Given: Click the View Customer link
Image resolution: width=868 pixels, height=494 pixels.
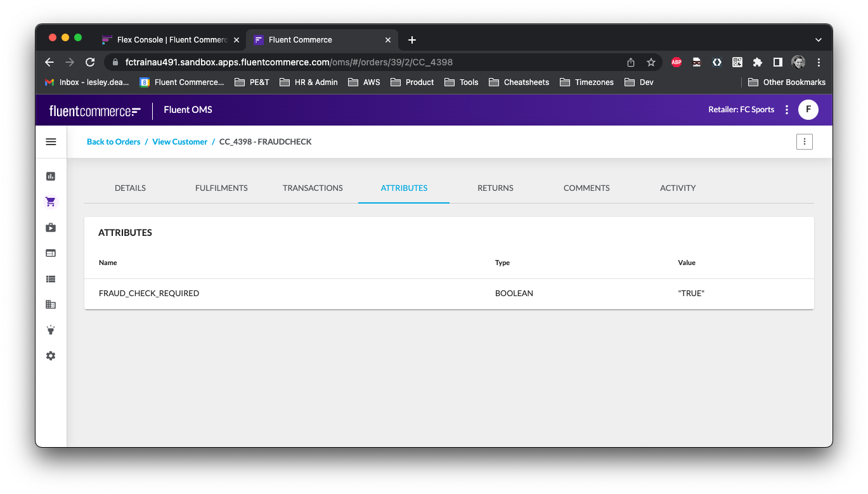Looking at the screenshot, I should click(x=180, y=142).
